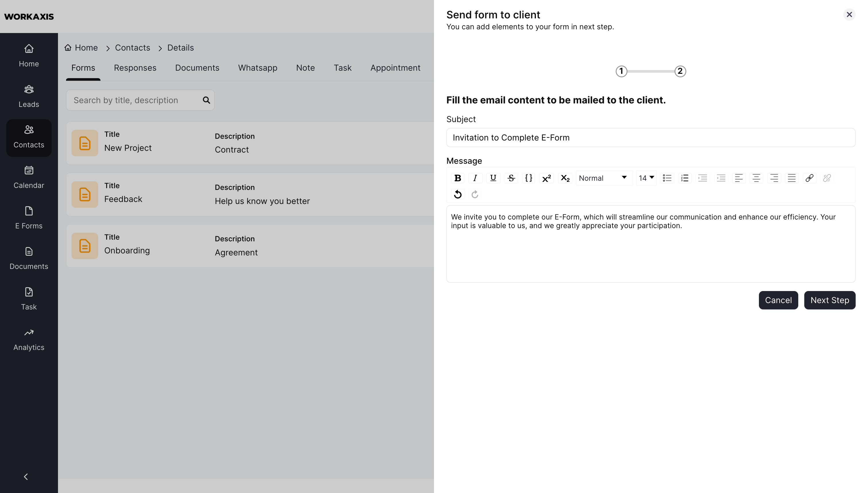Undo the last editor change
The height and width of the screenshot is (493, 868).
coord(457,194)
